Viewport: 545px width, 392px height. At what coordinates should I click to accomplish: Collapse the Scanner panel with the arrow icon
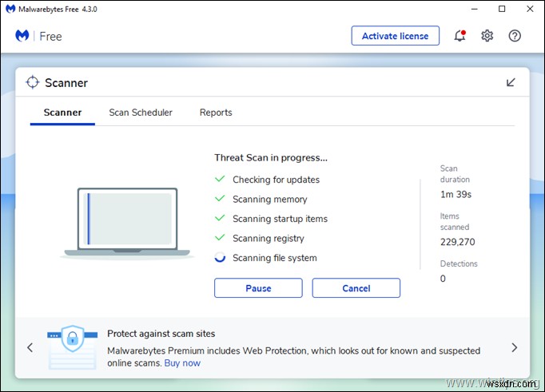[x=511, y=82]
